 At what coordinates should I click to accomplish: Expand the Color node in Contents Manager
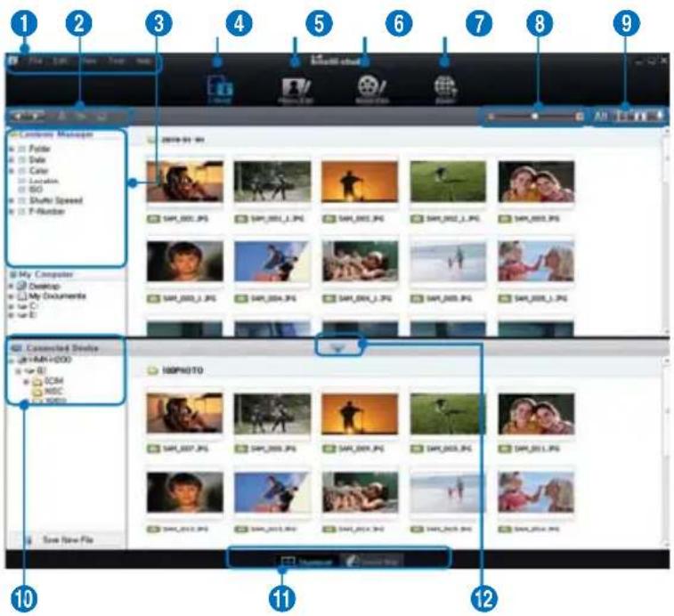(12, 171)
